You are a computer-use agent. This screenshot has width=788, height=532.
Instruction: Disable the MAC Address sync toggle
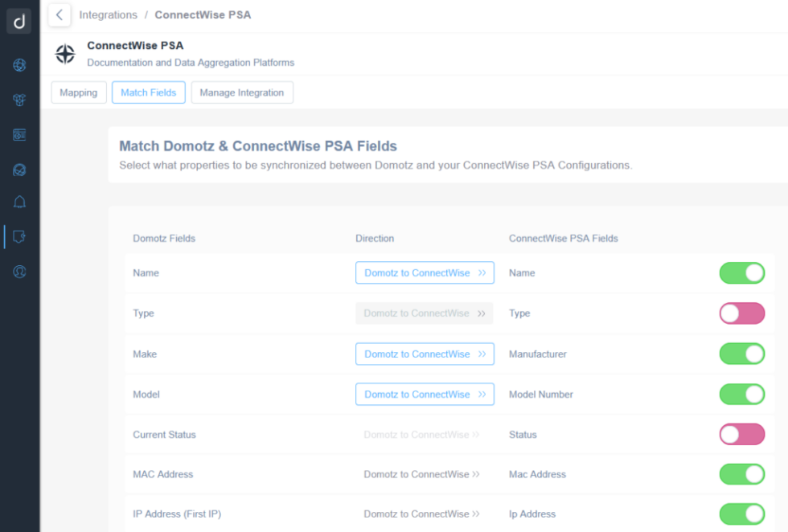click(x=741, y=474)
